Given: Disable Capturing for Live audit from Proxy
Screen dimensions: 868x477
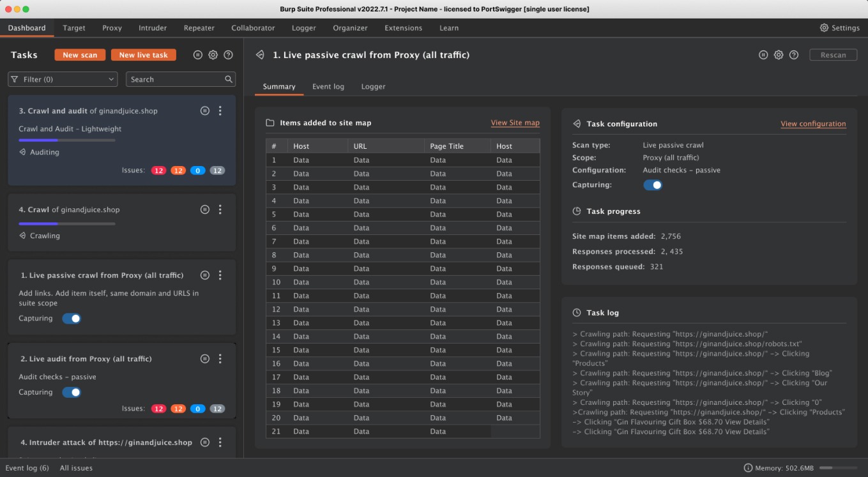Looking at the screenshot, I should pos(72,392).
